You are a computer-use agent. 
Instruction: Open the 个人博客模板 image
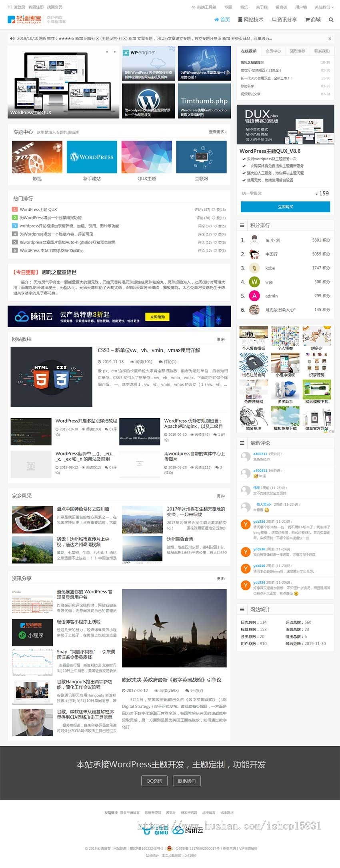[x=254, y=336]
